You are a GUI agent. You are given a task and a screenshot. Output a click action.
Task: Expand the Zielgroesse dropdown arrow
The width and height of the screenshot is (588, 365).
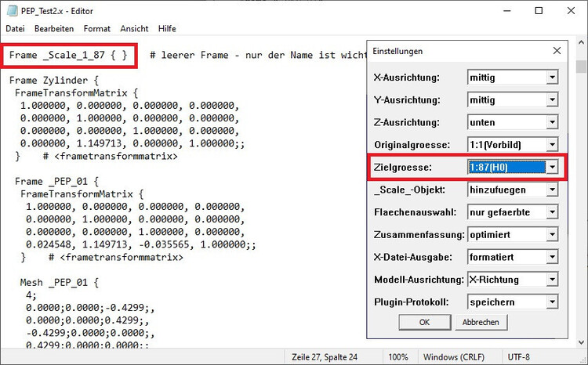[552, 167]
